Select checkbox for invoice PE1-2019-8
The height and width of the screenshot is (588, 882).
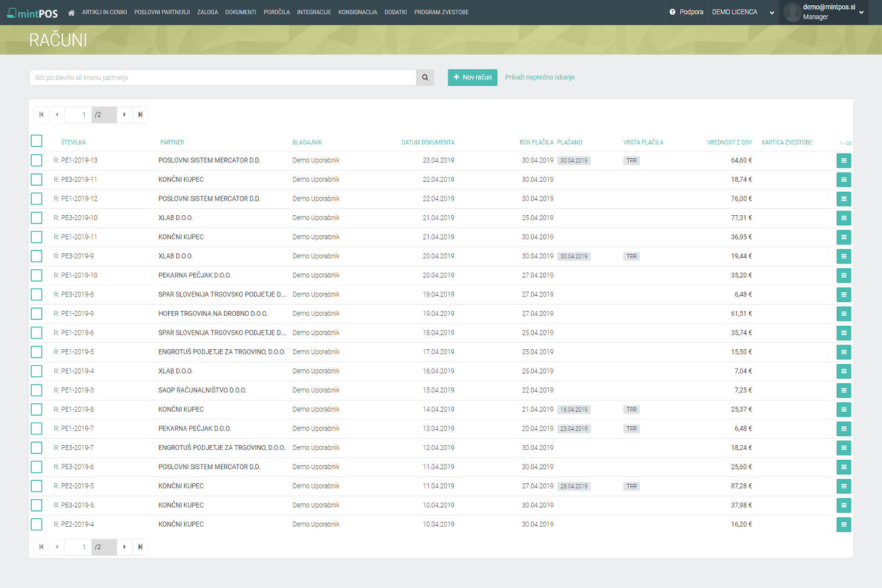point(36,410)
